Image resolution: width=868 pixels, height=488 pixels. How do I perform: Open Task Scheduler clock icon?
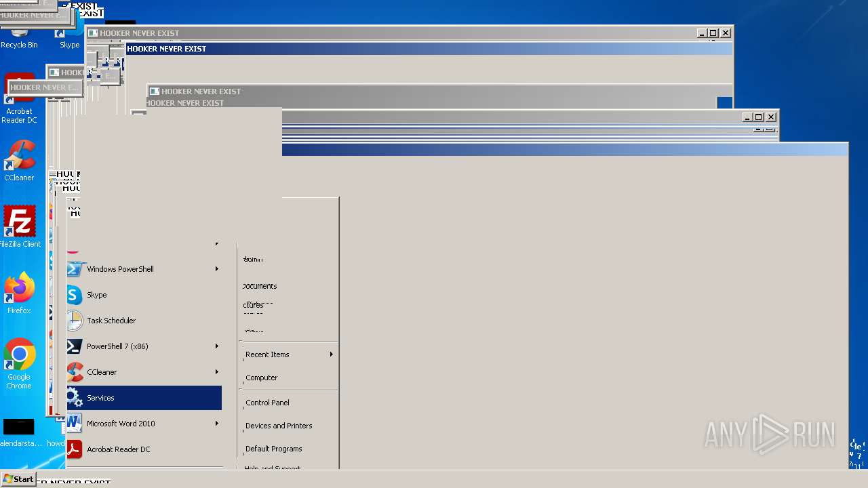pyautogui.click(x=75, y=321)
